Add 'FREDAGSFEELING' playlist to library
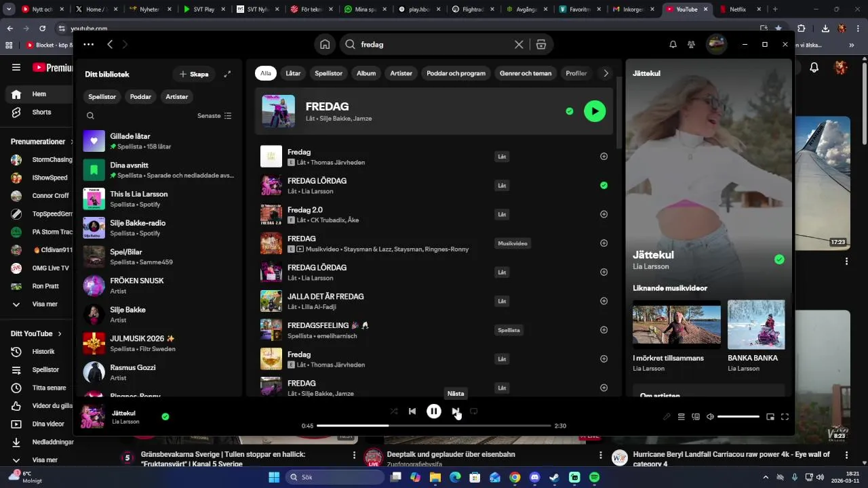Viewport: 868px width, 488px height. coord(604,330)
